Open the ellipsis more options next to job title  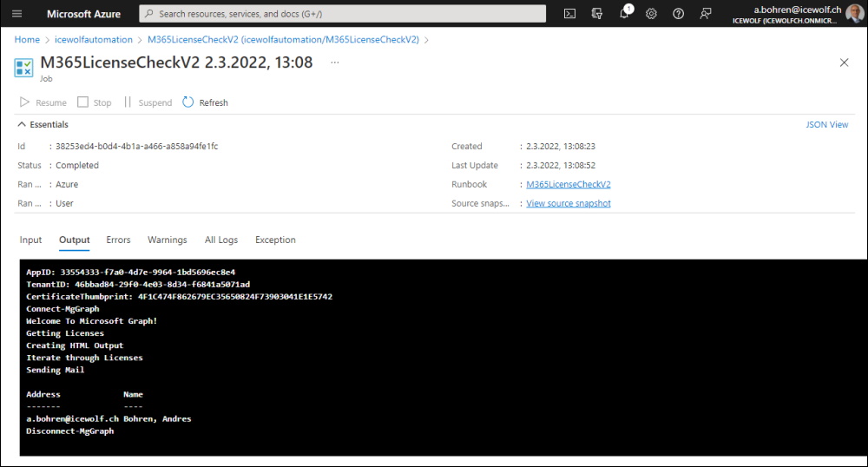click(x=335, y=62)
